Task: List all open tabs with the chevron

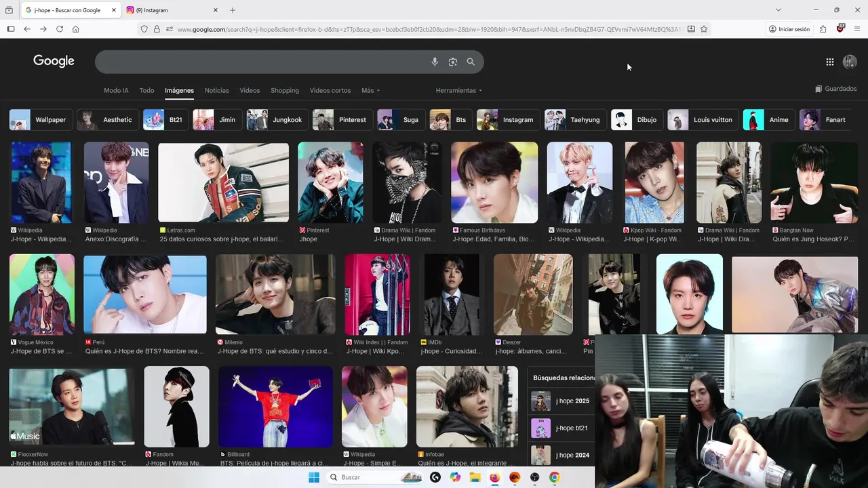Action: tap(778, 10)
